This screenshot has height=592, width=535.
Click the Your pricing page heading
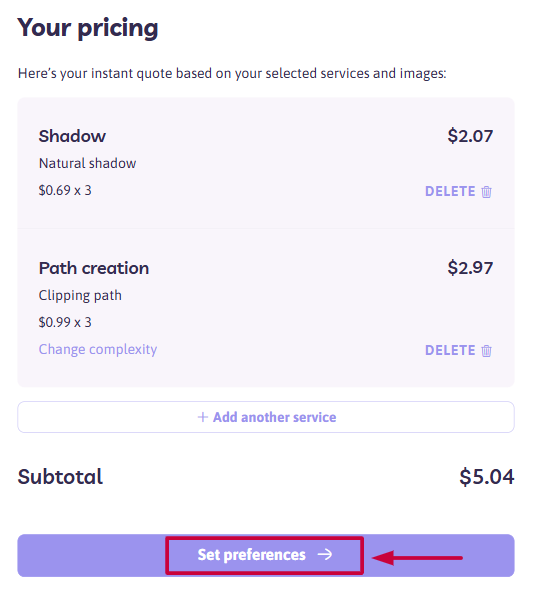88,28
